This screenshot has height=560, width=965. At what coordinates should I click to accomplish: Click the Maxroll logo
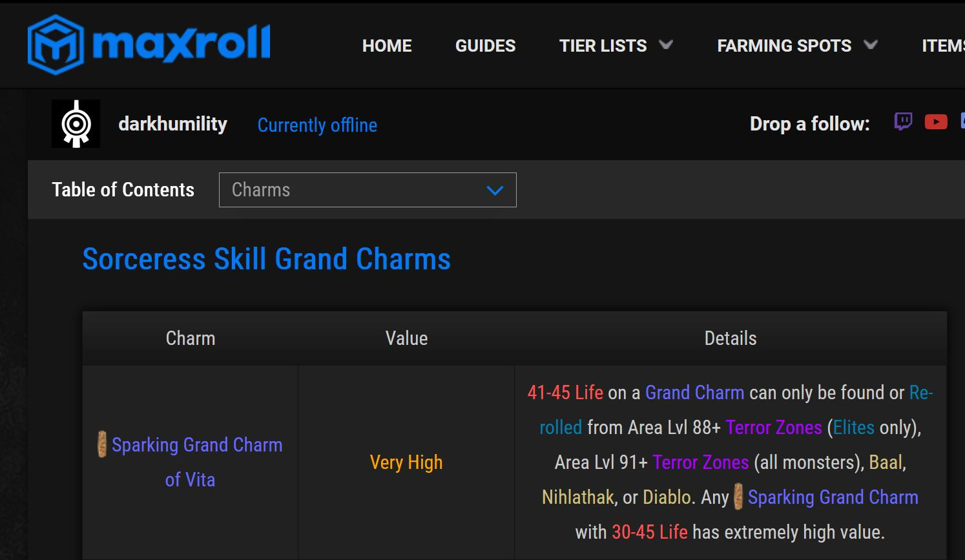(149, 45)
